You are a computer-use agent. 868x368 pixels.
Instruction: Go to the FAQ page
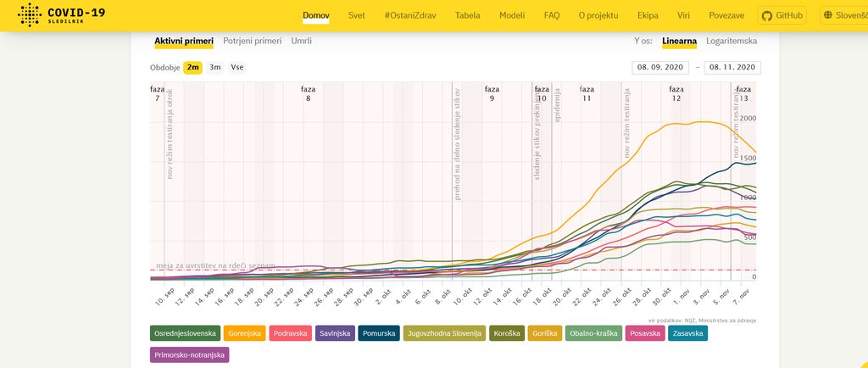click(552, 15)
